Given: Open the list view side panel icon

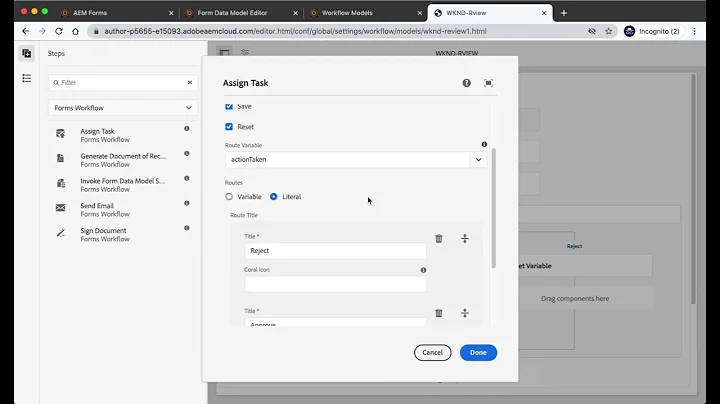Looking at the screenshot, I should tap(27, 79).
